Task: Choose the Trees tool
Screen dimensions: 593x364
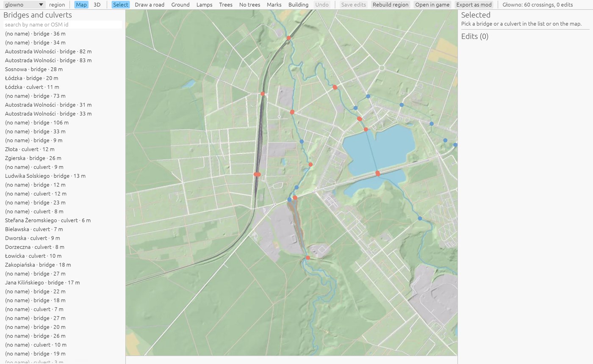Action: pyautogui.click(x=226, y=5)
